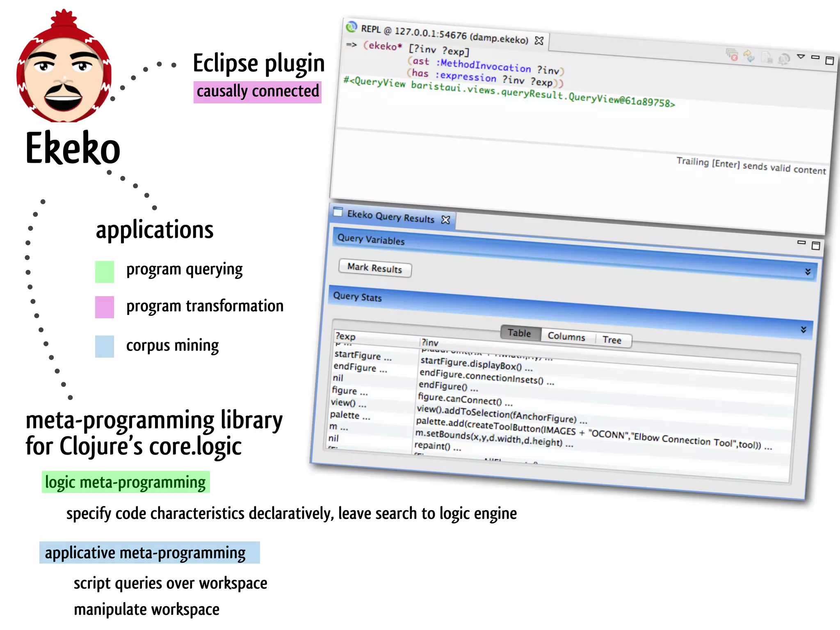Collapse the Query Stats section chevron

coord(803,329)
